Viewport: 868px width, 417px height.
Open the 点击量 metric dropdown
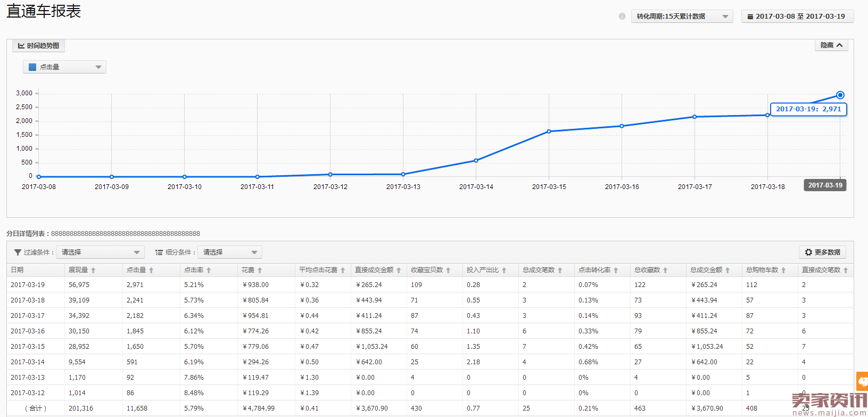[64, 67]
